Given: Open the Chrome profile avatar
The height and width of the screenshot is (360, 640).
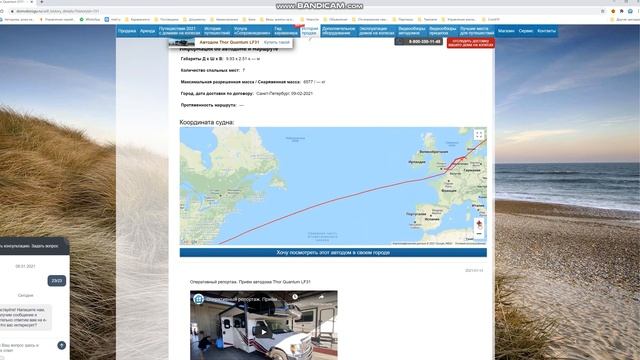Looking at the screenshot, I should pos(630,11).
